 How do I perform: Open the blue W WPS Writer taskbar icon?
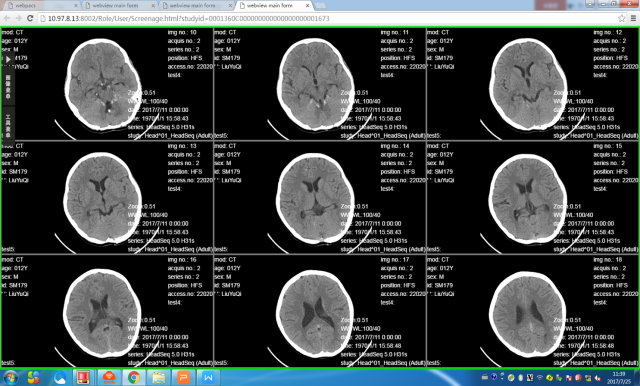208,377
